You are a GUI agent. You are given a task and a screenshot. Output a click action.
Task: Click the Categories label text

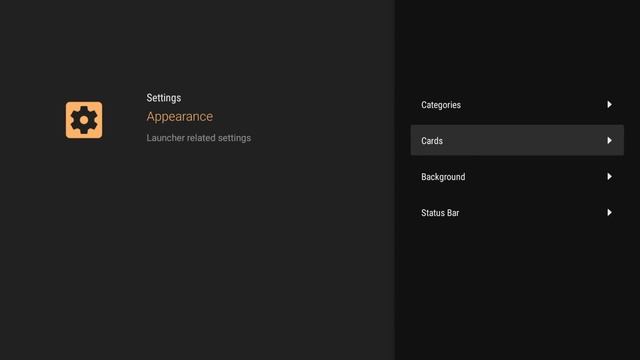(441, 105)
